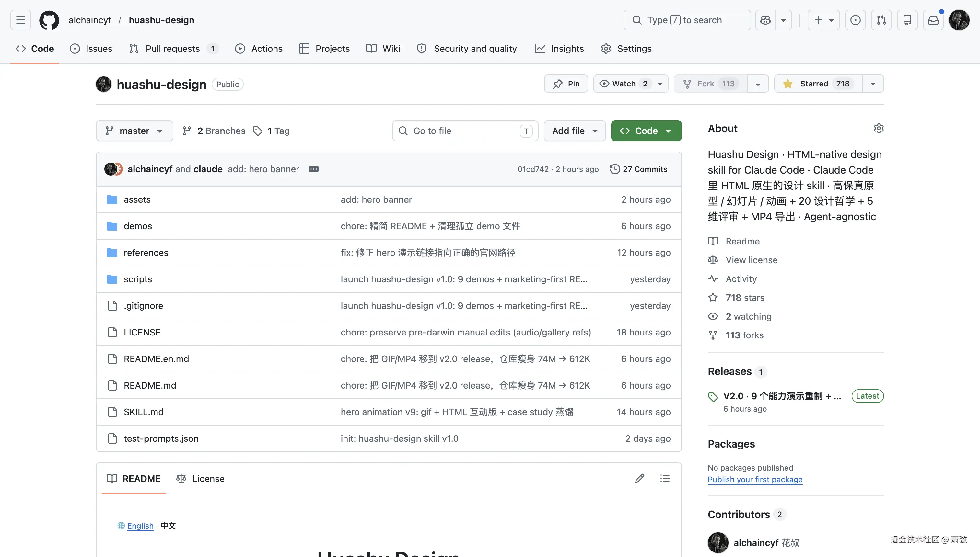Toggle Watch subscription for repository
The height and width of the screenshot is (557, 980).
[624, 84]
